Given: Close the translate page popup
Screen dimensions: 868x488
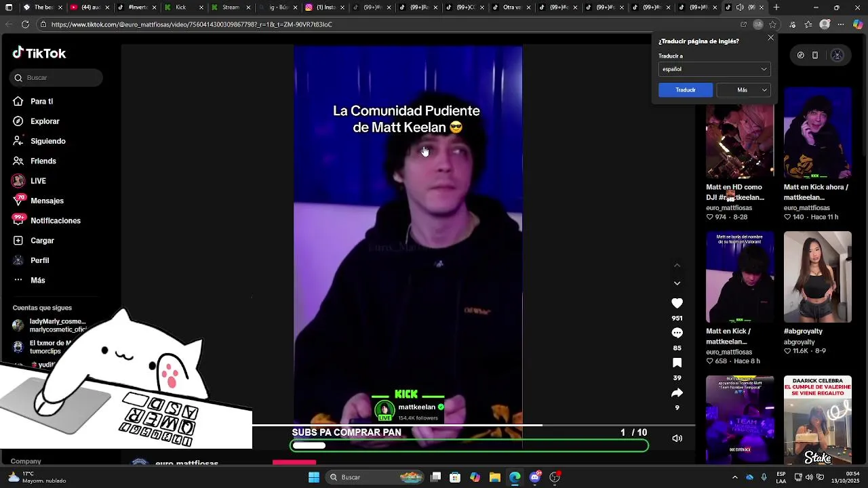Looking at the screenshot, I should 770,38.
